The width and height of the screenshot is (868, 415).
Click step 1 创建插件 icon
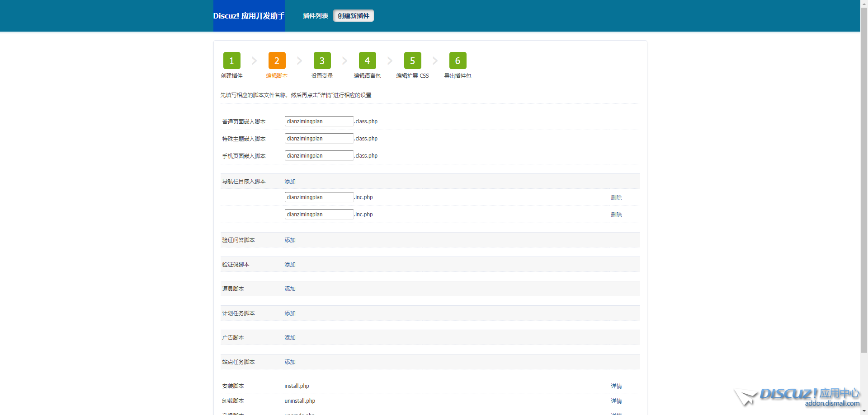tap(231, 61)
